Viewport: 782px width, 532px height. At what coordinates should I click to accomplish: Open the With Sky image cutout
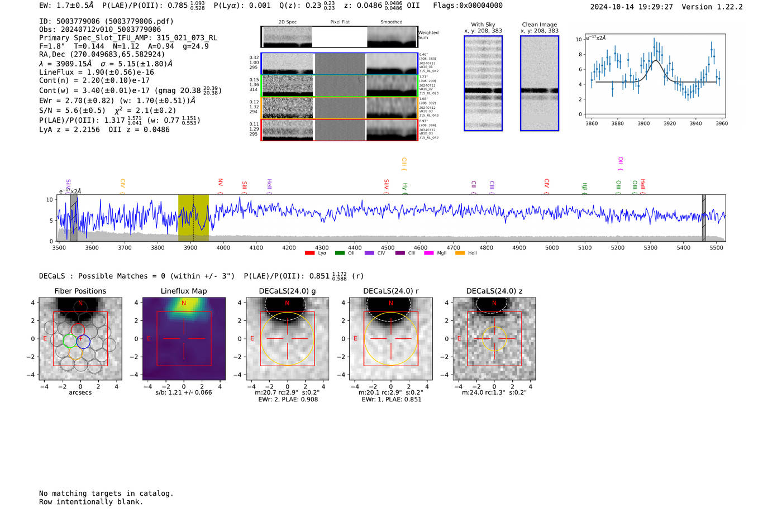pos(483,83)
